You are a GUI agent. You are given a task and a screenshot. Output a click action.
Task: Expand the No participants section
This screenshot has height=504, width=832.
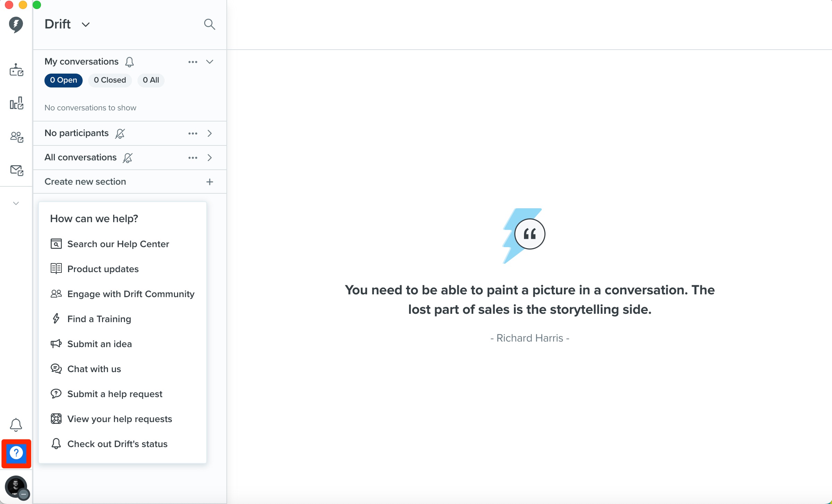tap(209, 133)
